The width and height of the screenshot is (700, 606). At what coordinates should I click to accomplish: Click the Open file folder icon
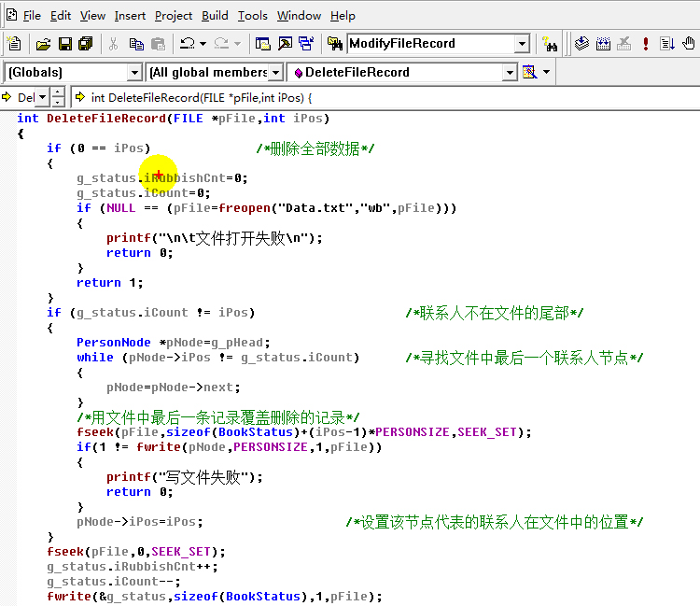[43, 44]
